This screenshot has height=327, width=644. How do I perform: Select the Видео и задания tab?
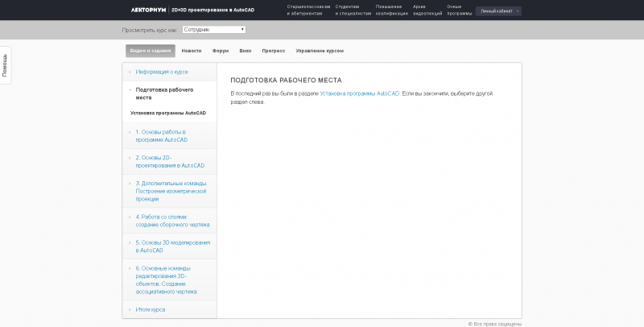[x=151, y=51]
